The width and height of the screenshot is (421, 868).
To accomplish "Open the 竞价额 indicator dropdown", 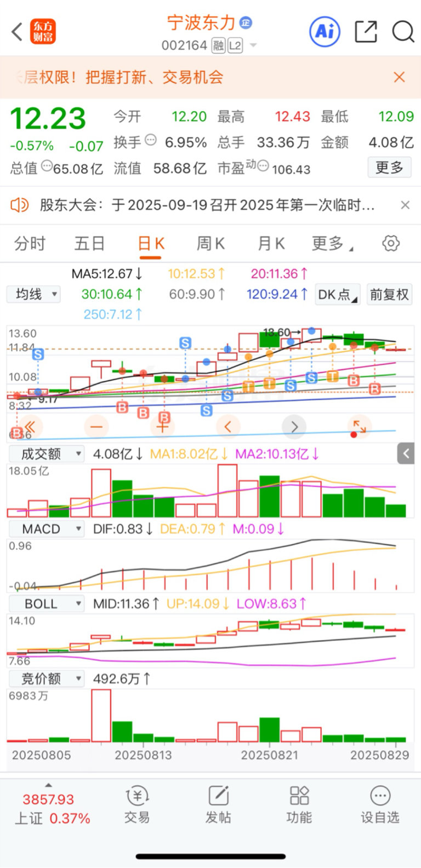I will tap(47, 679).
